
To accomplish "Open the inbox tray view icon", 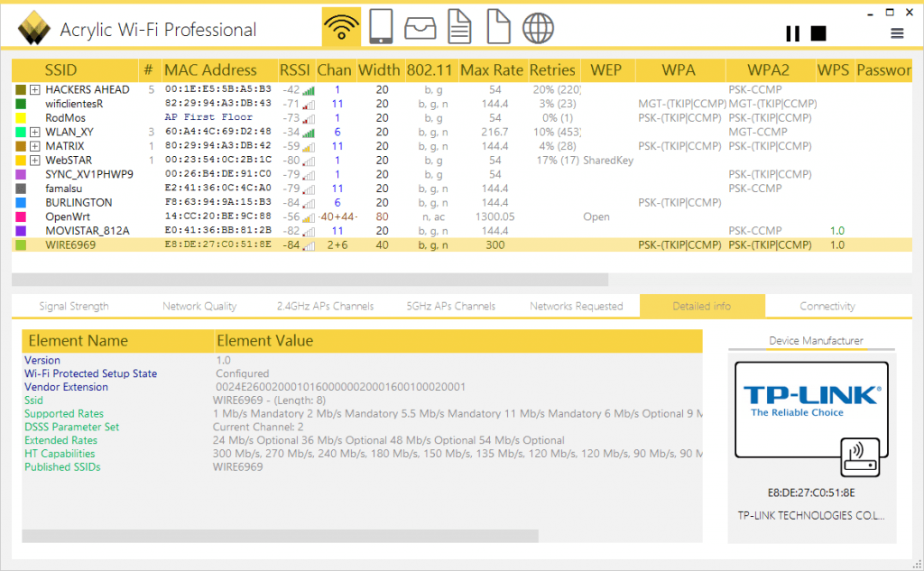I will [420, 28].
